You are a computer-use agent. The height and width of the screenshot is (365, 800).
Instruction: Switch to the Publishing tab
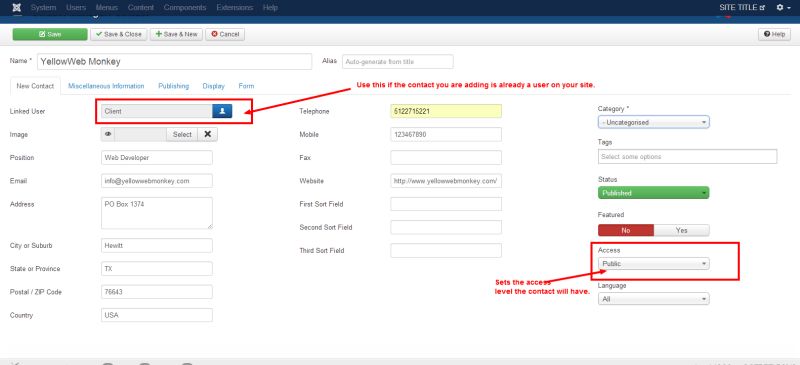pyautogui.click(x=173, y=86)
